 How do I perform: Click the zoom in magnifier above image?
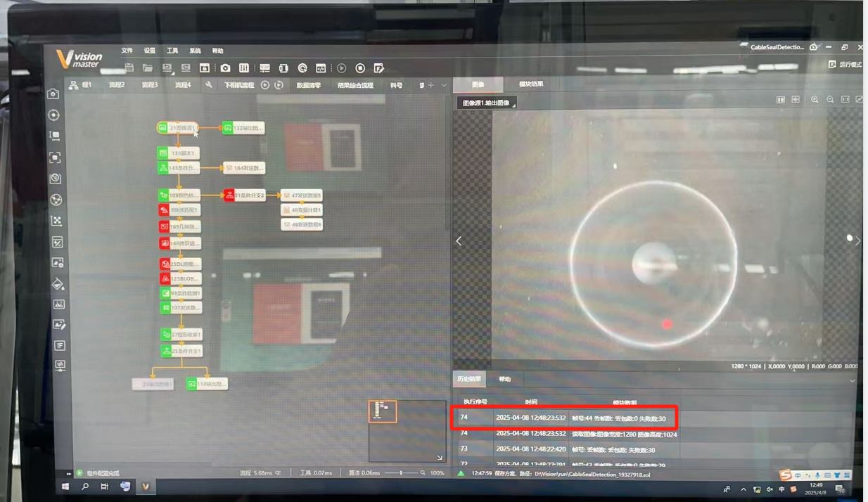click(x=815, y=100)
